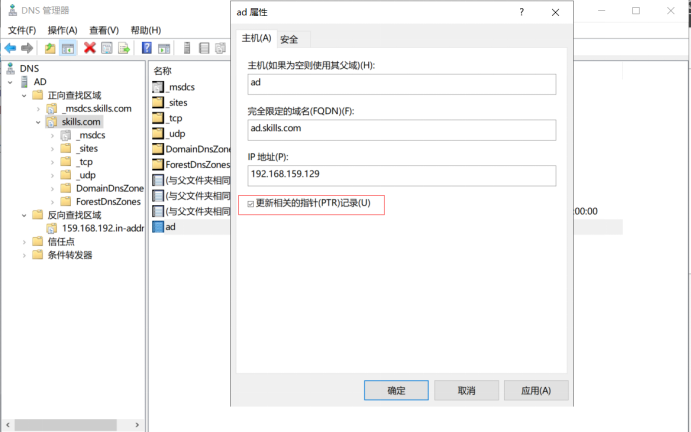Select the 信任点 tree label
Viewport: 691px width, 432px height.
point(61,242)
